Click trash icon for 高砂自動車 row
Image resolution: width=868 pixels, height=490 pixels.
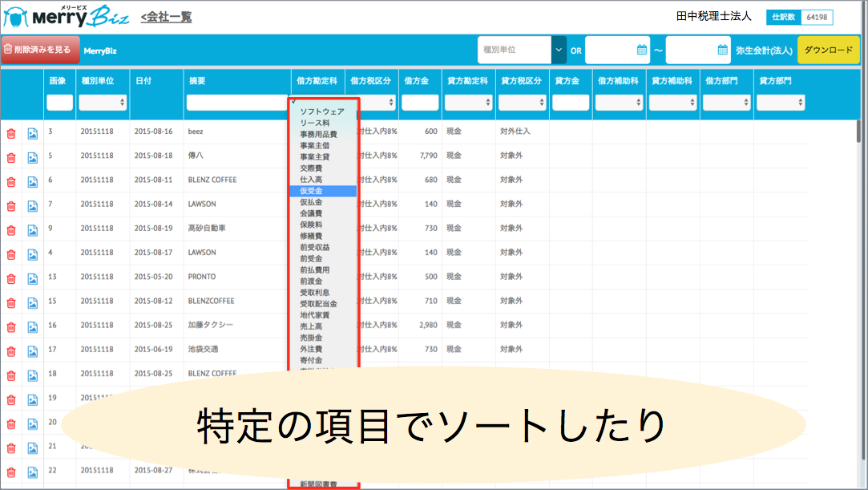click(x=11, y=230)
